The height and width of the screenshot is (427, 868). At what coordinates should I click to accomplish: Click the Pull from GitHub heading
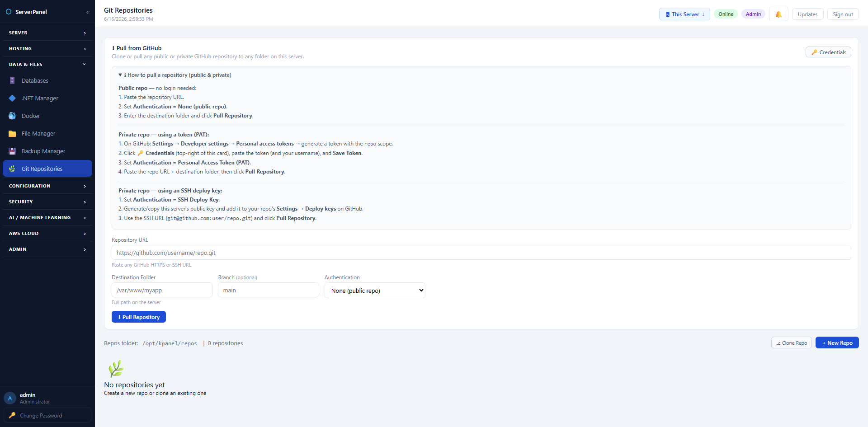[139, 48]
